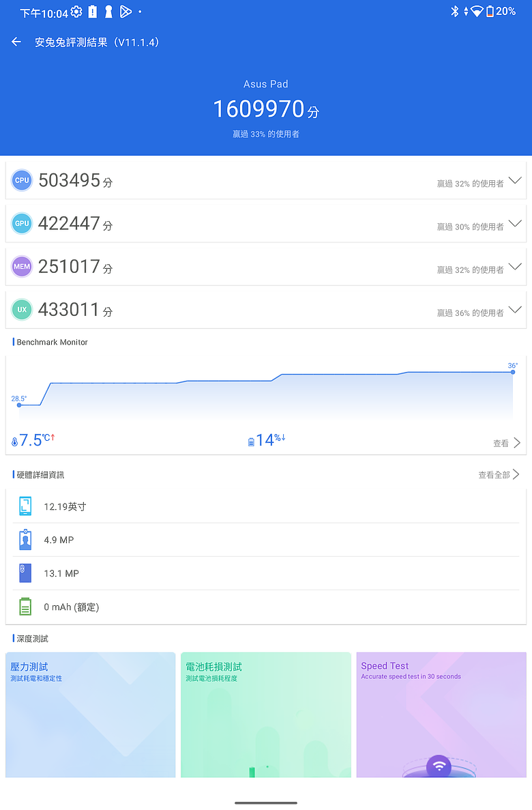
Task: Click the MEM score 251017
Action: point(69,267)
